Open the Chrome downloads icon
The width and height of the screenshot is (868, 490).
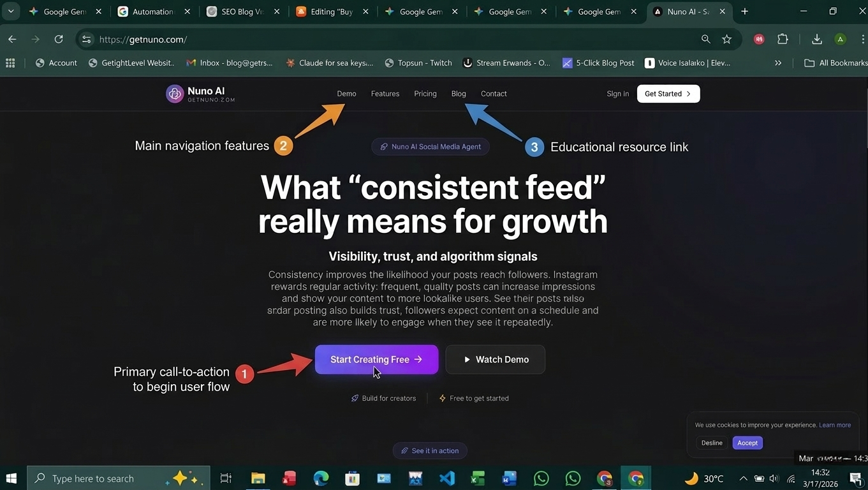[816, 40]
